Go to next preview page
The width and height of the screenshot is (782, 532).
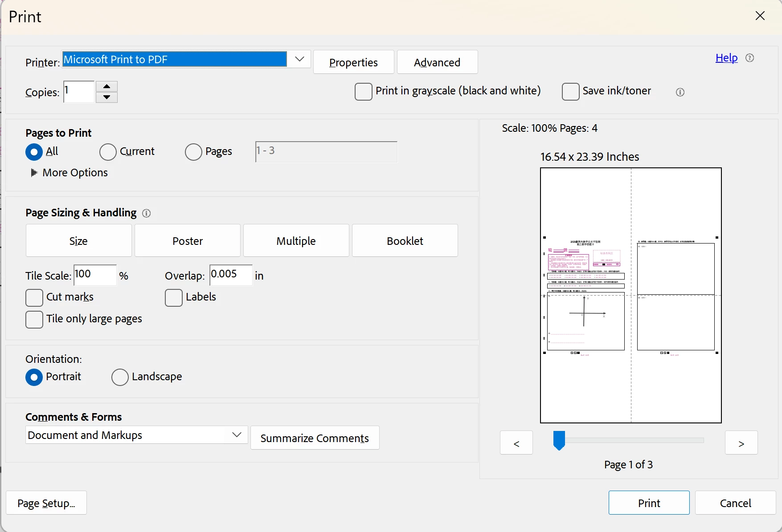click(x=741, y=443)
